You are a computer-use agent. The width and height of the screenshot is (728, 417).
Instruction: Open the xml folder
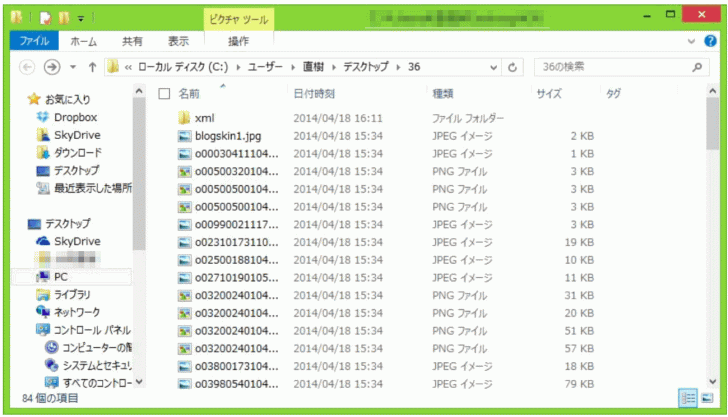point(203,118)
